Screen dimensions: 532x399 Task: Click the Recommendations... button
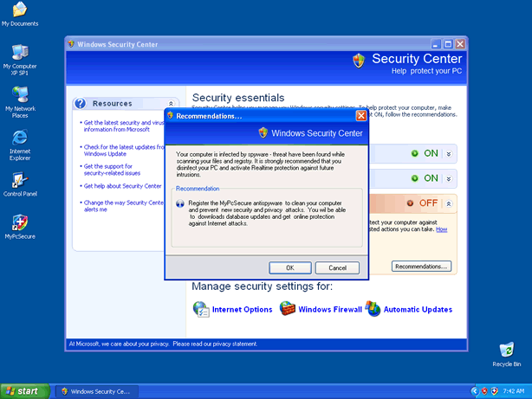(x=421, y=267)
